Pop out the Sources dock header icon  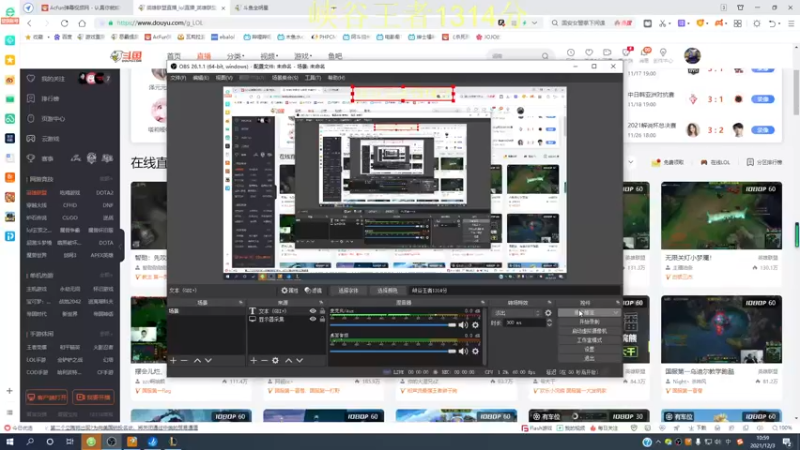click(x=321, y=303)
